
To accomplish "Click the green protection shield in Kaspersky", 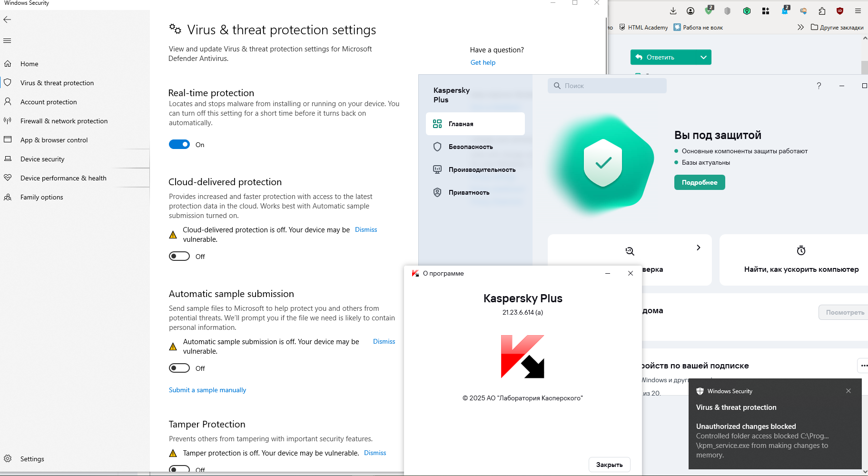I will point(603,163).
